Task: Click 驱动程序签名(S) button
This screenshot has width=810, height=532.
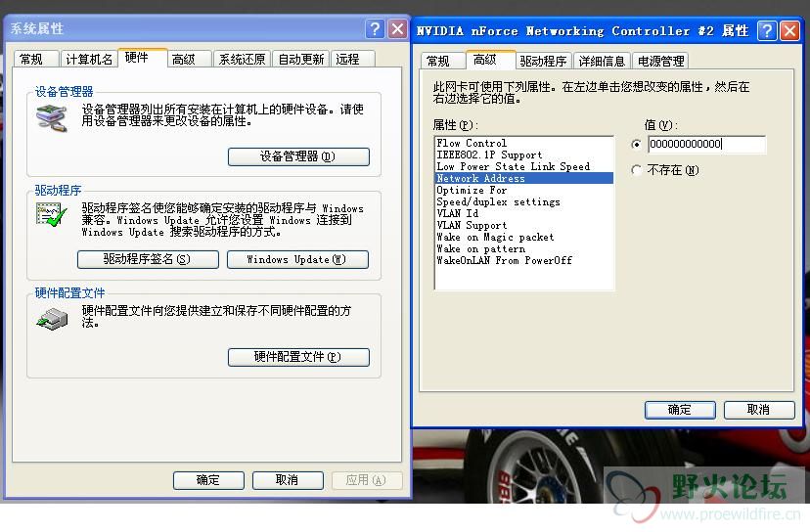Action: (148, 259)
